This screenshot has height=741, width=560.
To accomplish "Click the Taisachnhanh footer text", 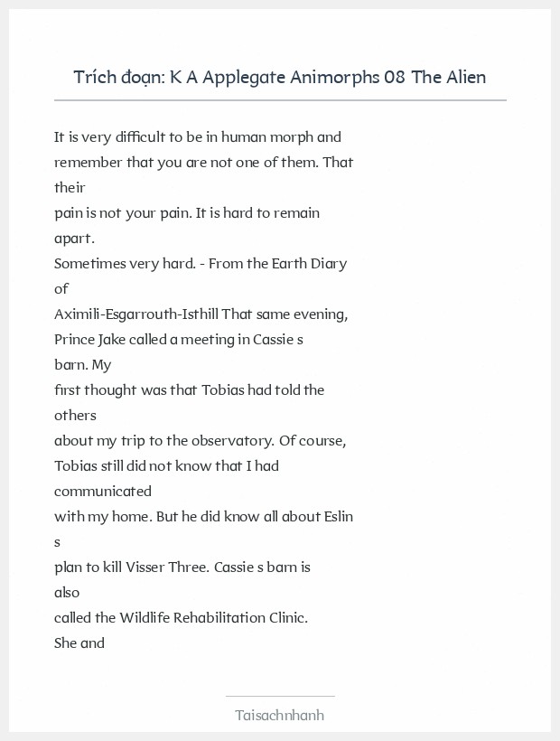I will (280, 715).
